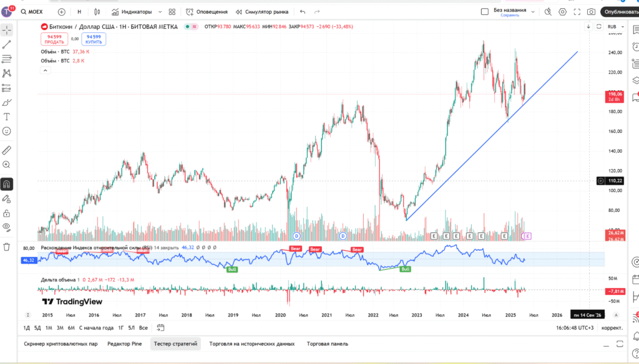Take a chart snapshot with camera

(x=592, y=12)
